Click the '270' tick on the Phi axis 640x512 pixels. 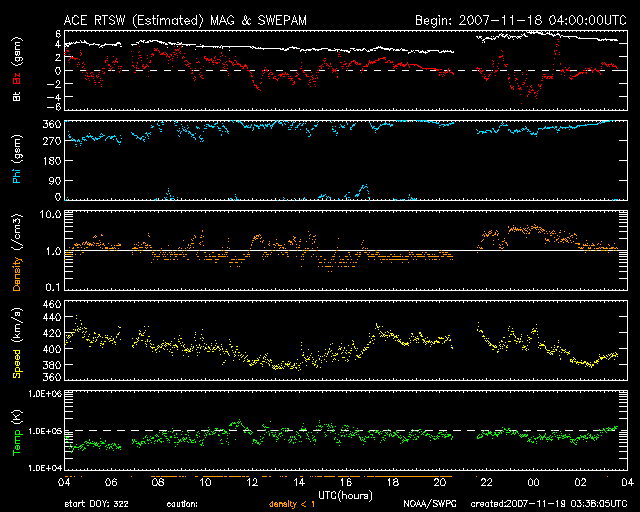point(52,141)
